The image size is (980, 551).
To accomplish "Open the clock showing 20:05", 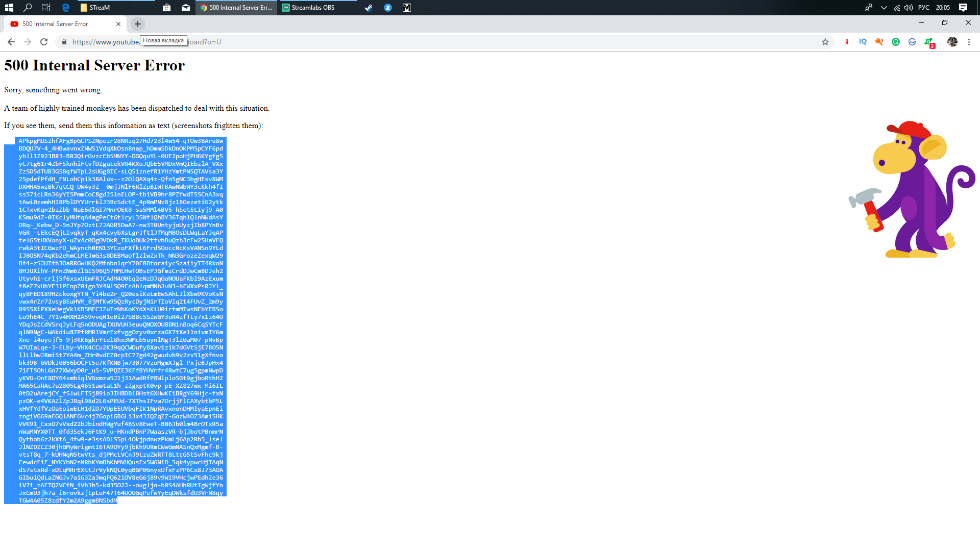I will tap(943, 8).
